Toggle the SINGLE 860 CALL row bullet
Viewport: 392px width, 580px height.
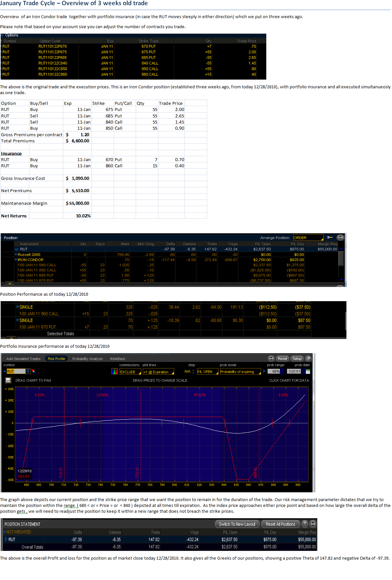tap(17, 307)
